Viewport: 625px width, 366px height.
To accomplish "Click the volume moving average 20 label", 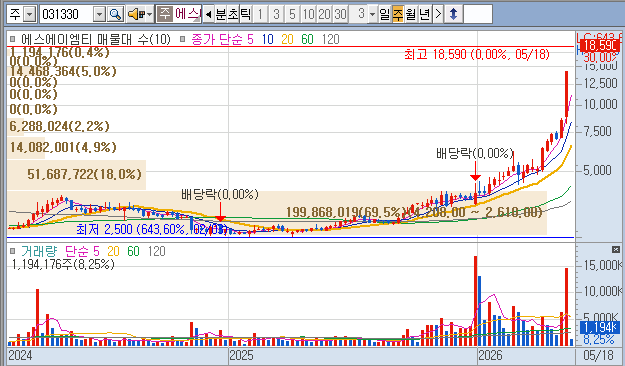I will 113,251.
